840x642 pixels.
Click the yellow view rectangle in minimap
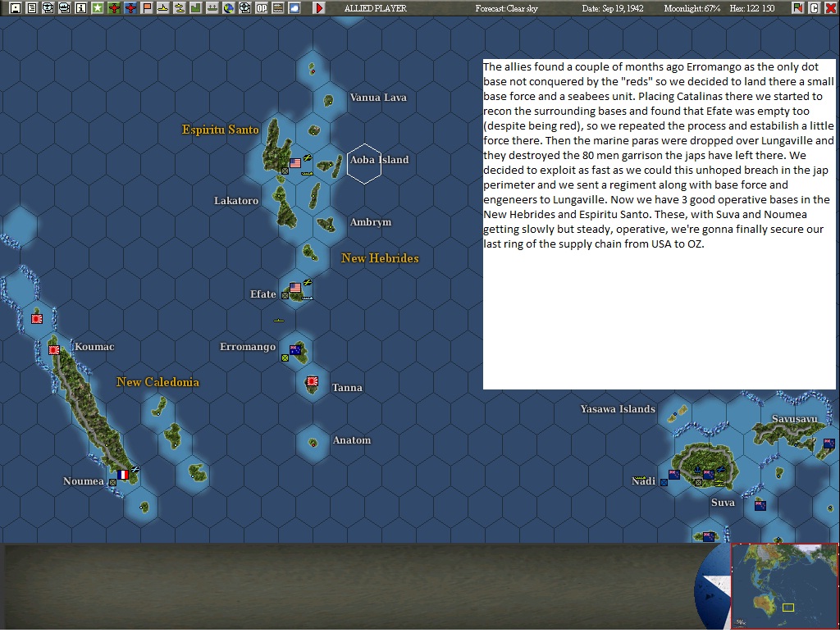(788, 608)
